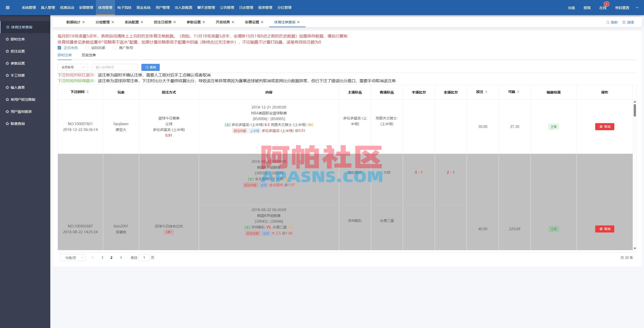Viewport: 644px width, 328px height.
Task: Close the 彩票设置 tab
Action: (262, 22)
